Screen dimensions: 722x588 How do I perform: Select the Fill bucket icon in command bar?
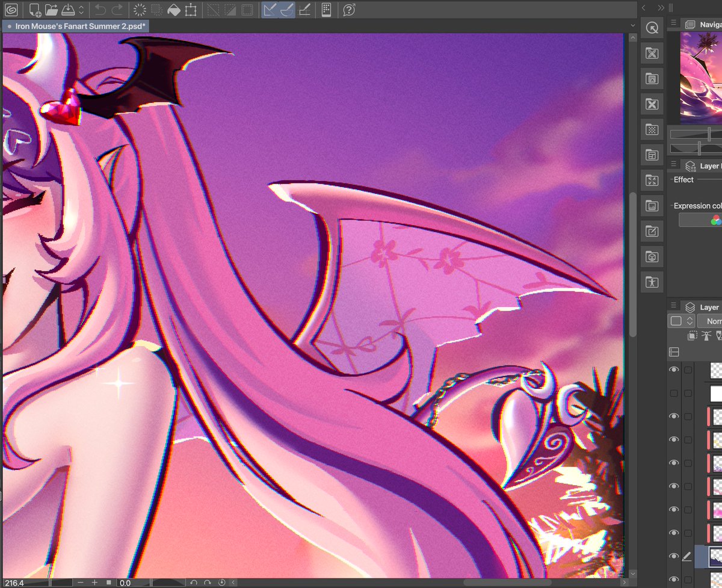point(173,10)
